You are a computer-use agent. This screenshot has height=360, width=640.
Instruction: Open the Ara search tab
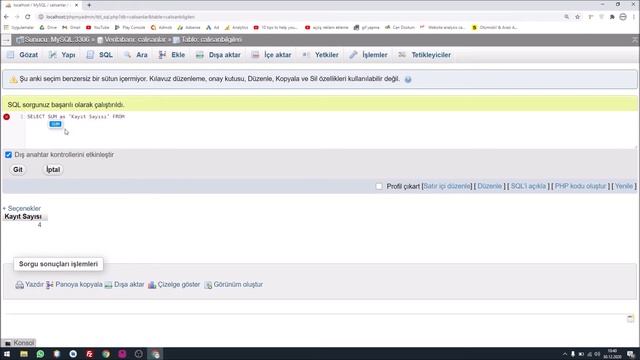click(x=136, y=55)
